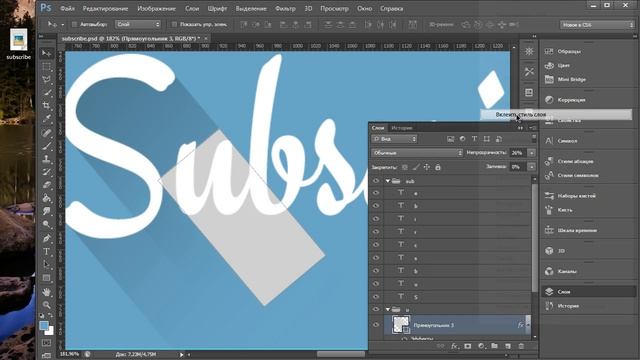
Task: Hide the text layer r
Action: pyautogui.click(x=376, y=232)
